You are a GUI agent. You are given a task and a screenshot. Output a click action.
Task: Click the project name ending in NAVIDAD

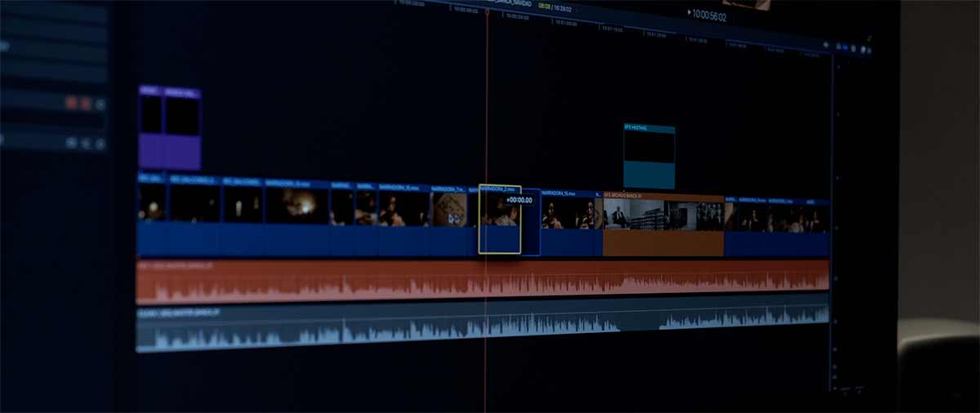pyautogui.click(x=509, y=3)
